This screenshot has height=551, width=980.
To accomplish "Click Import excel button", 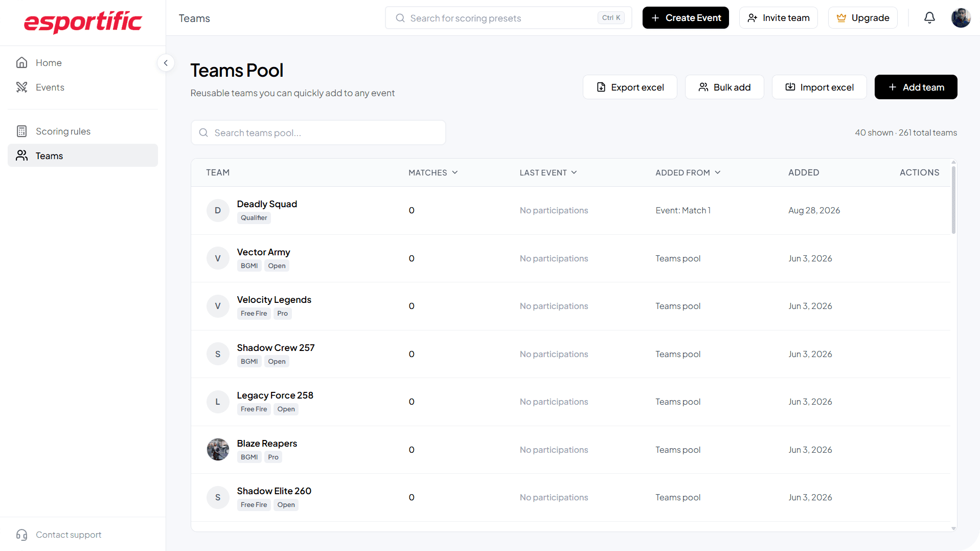I will pos(819,87).
